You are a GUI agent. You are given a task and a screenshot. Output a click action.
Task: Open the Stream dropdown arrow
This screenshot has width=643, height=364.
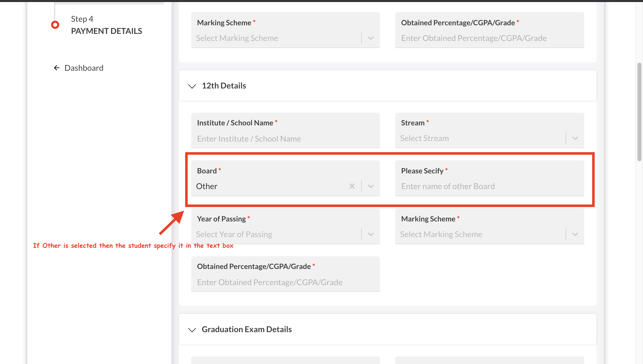click(x=575, y=138)
